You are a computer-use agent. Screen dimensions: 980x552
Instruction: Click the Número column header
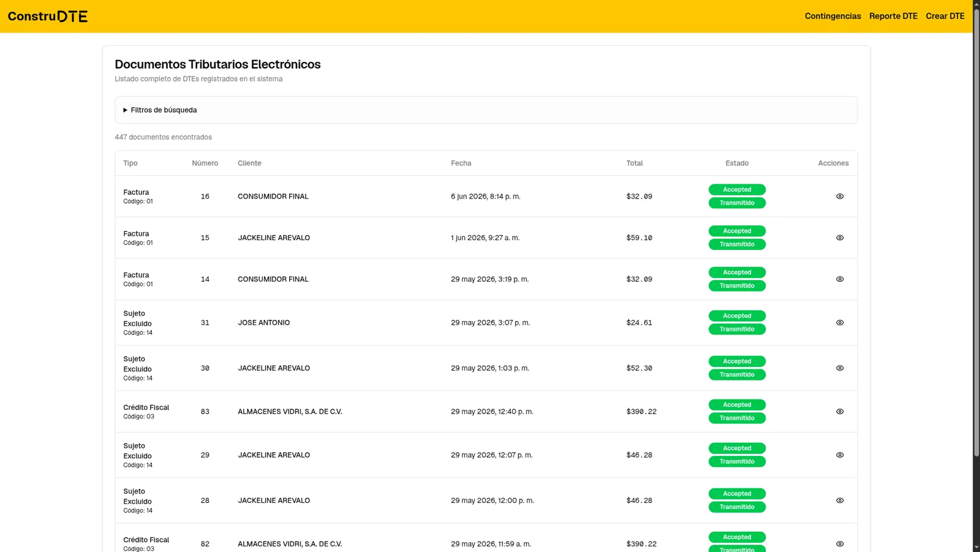coord(205,163)
